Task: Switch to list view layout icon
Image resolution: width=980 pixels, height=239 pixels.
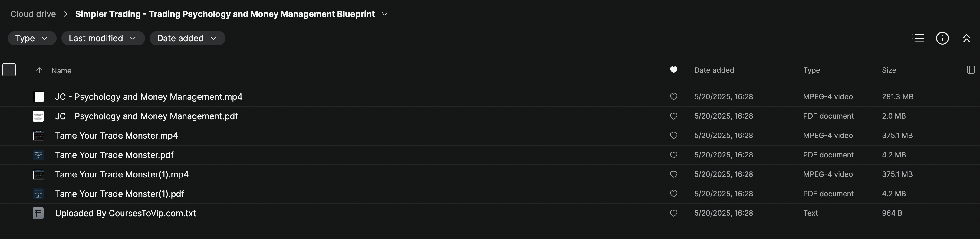Action: point(918,38)
